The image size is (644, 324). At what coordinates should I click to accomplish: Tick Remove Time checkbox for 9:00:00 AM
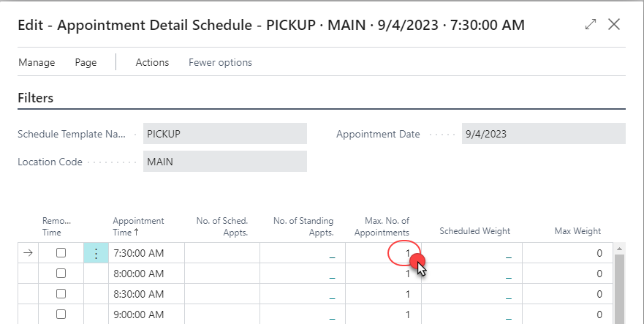pyautogui.click(x=61, y=314)
